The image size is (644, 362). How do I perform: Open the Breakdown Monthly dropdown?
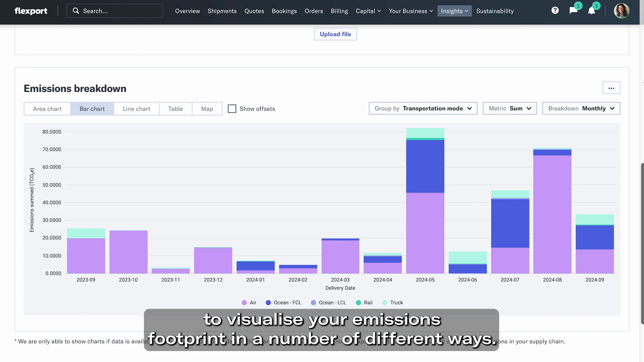pyautogui.click(x=581, y=108)
